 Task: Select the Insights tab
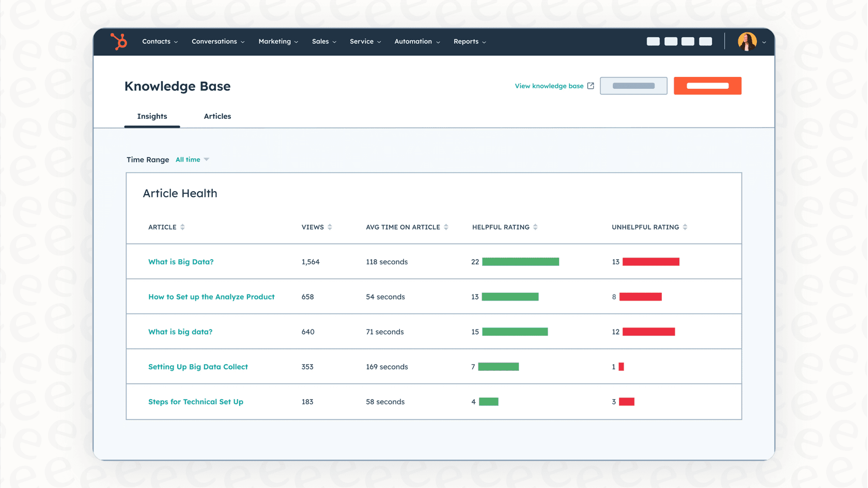click(152, 116)
